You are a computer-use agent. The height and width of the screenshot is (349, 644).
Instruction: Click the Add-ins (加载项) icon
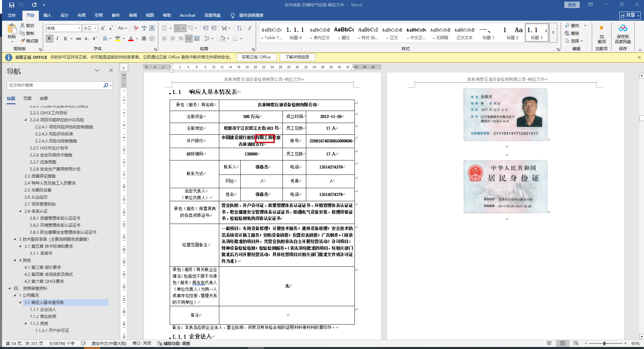tap(601, 34)
